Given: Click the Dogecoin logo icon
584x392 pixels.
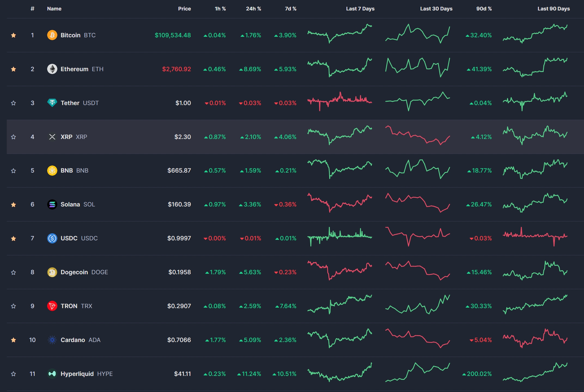Looking at the screenshot, I should point(52,272).
